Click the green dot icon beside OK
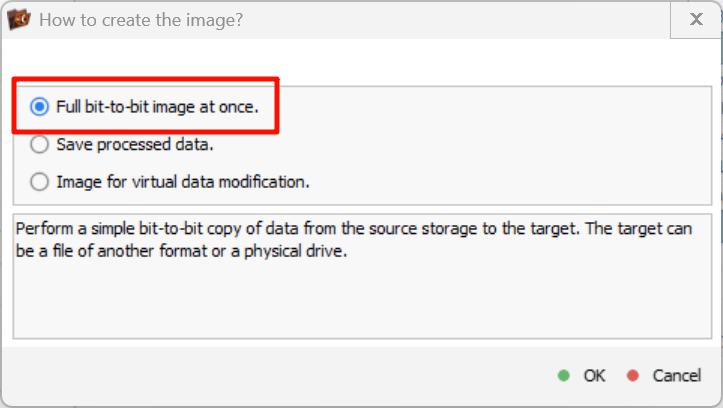Image resolution: width=723 pixels, height=408 pixels. 564,376
